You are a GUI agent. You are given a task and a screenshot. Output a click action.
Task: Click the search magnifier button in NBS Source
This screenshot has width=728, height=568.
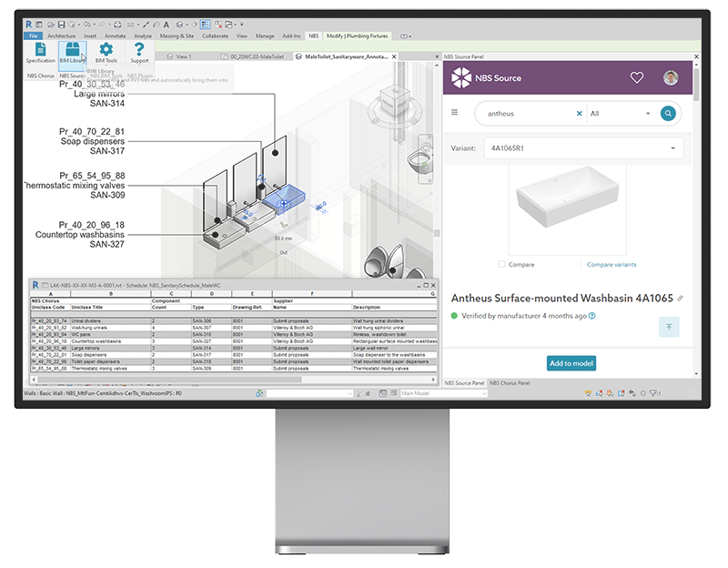pyautogui.click(x=668, y=113)
